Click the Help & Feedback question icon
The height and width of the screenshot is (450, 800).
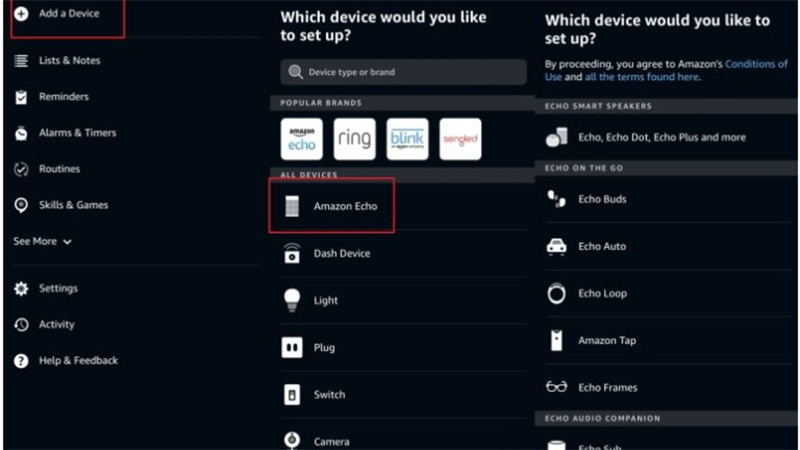click(x=21, y=361)
